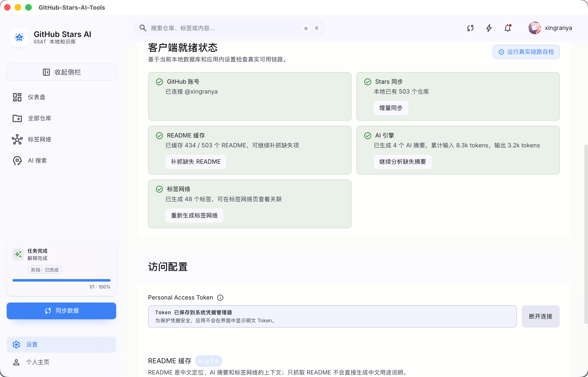Image resolution: width=588 pixels, height=377 pixels.
Task: Click the lightning bolt icon in header
Action: pyautogui.click(x=489, y=28)
